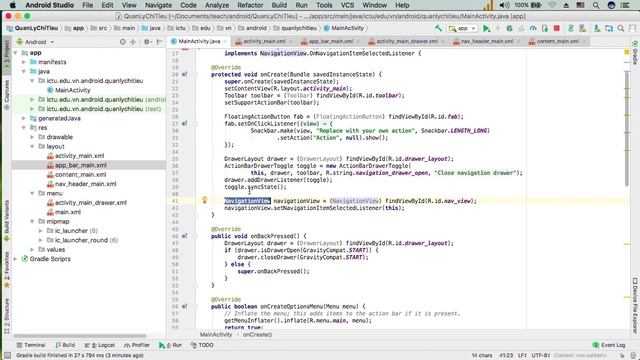Click the onCreate() breadcrumb below editor
Viewport: 640px width, 360px height.
pyautogui.click(x=257, y=335)
